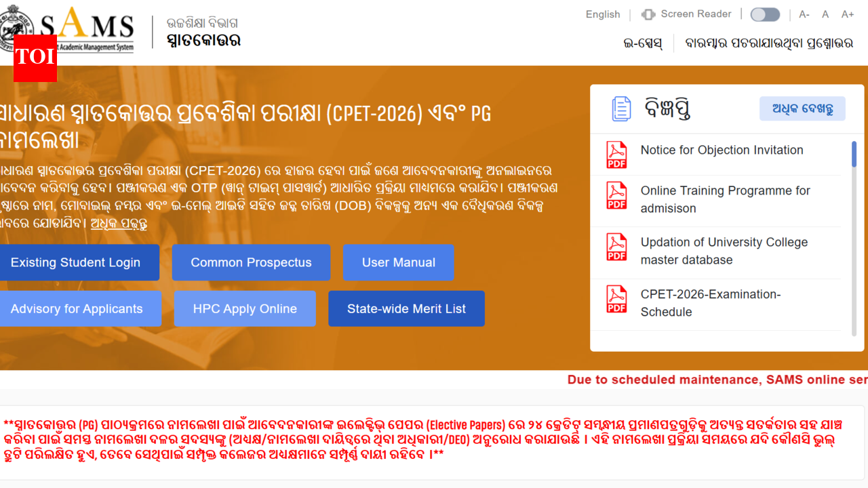Open the Screen Reader link
The width and height of the screenshot is (868, 488).
[696, 14]
